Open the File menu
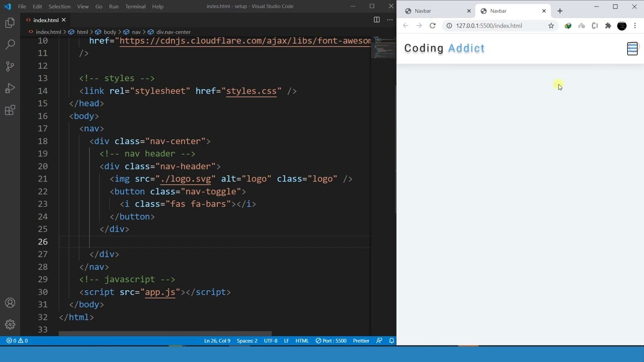This screenshot has width=644, height=362. (x=22, y=6)
